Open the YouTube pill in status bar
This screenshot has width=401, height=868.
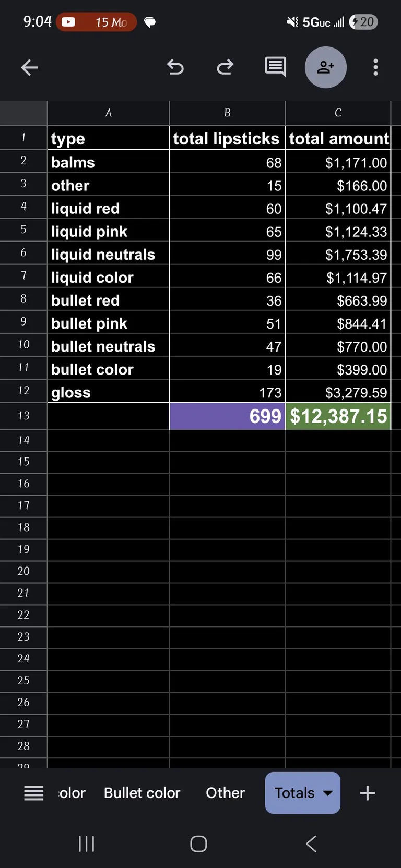coord(96,22)
